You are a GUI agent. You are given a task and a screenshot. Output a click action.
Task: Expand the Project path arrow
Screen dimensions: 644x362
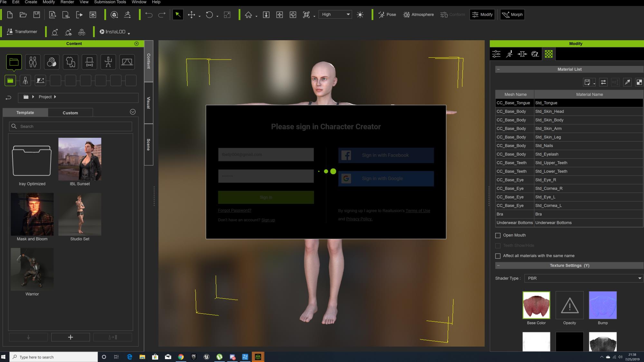(x=55, y=97)
